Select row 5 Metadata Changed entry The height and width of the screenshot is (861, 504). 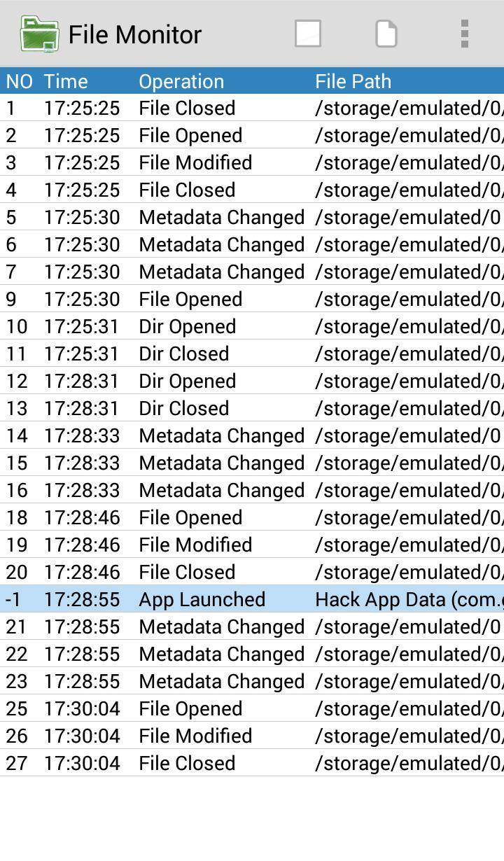[252, 217]
